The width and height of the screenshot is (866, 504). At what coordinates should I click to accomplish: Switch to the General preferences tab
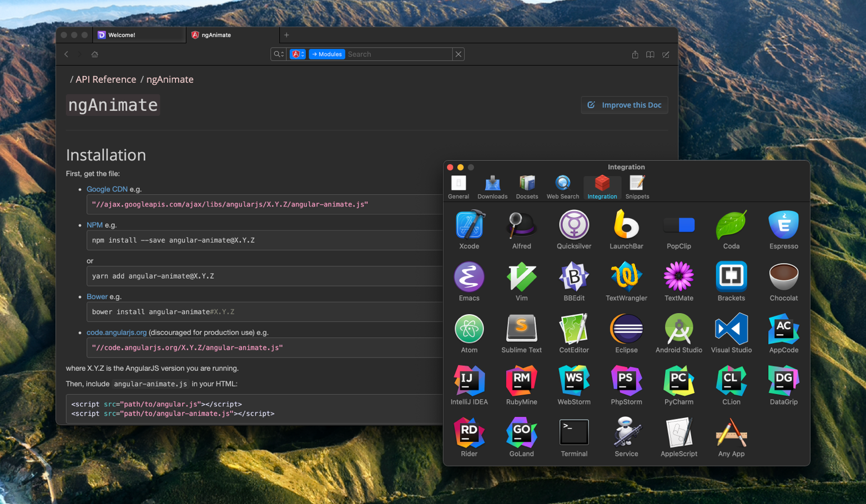tap(459, 188)
